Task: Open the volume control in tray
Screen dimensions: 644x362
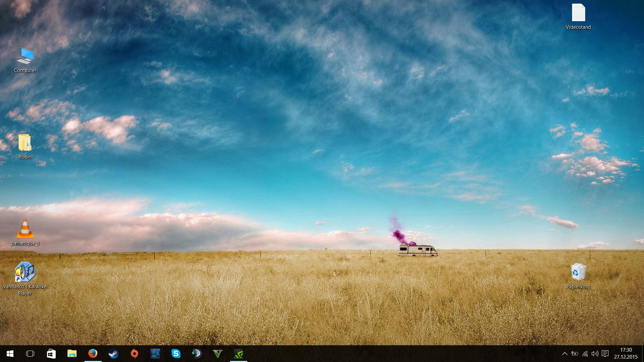Action: [595, 354]
